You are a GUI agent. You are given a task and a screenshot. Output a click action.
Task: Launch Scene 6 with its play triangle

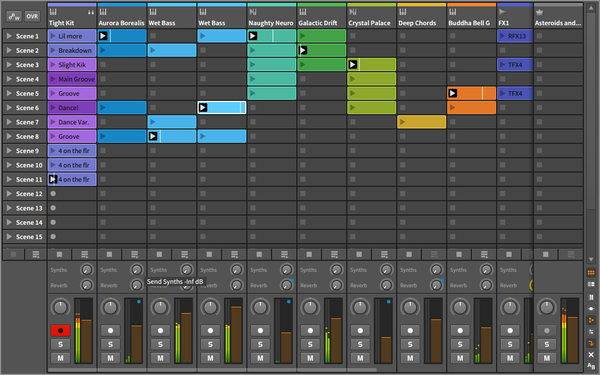click(x=9, y=108)
